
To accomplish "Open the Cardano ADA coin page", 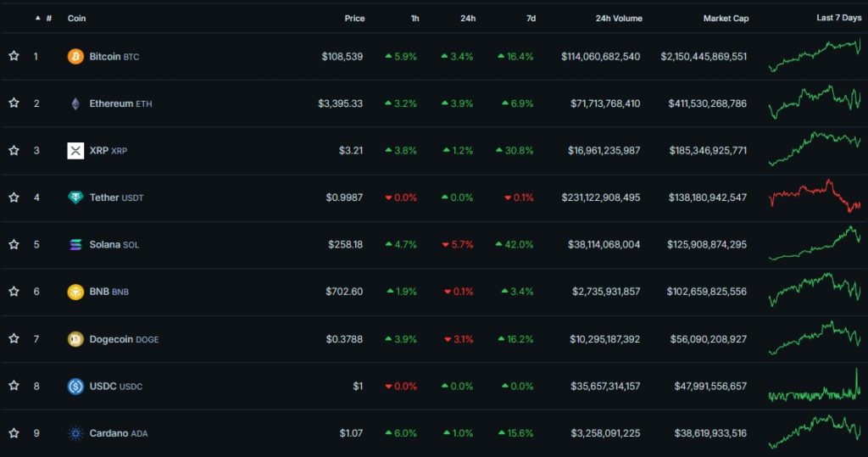I will pos(119,433).
